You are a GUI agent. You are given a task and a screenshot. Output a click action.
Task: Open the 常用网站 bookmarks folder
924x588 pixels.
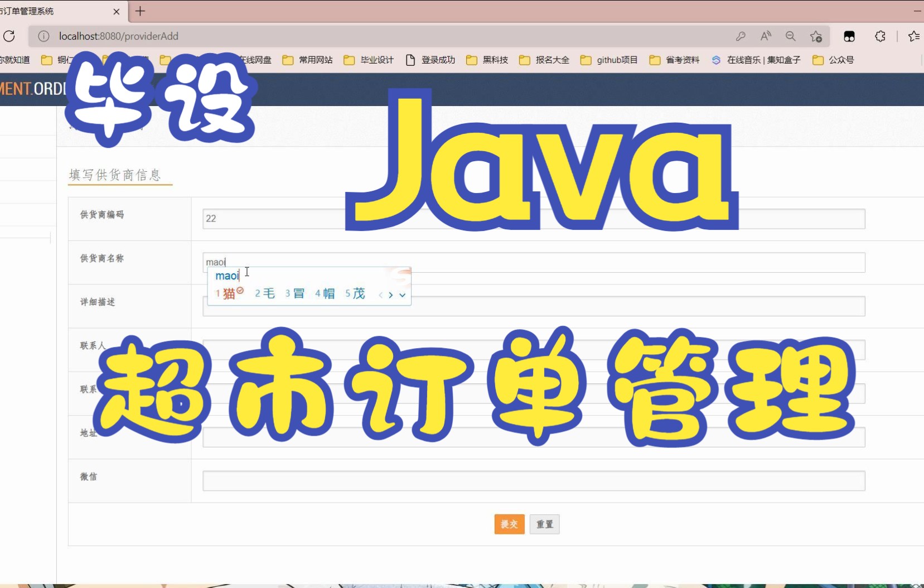pos(308,60)
